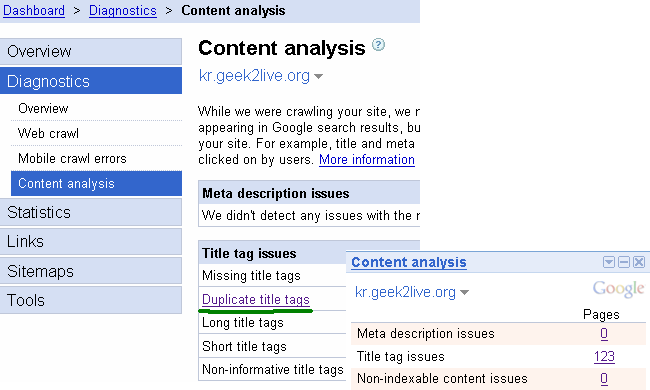Open the Tools sidebar section
This screenshot has width=650, height=390.
click(x=91, y=300)
